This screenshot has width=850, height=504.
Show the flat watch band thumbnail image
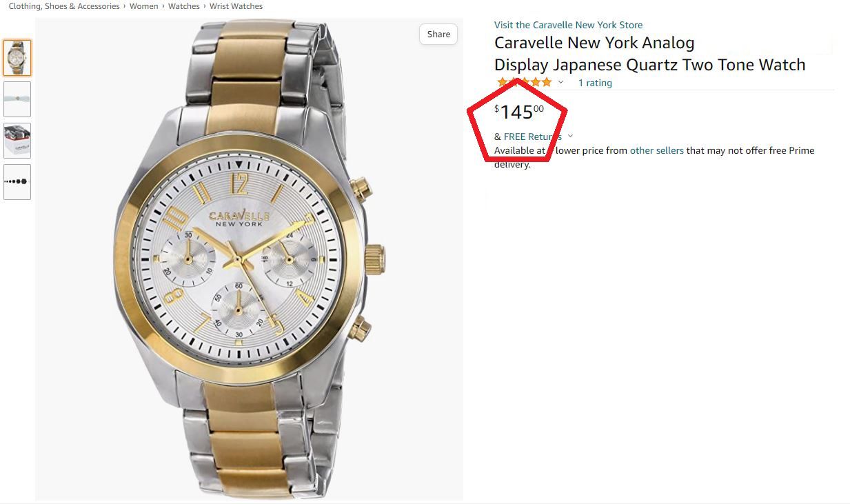pyautogui.click(x=17, y=99)
